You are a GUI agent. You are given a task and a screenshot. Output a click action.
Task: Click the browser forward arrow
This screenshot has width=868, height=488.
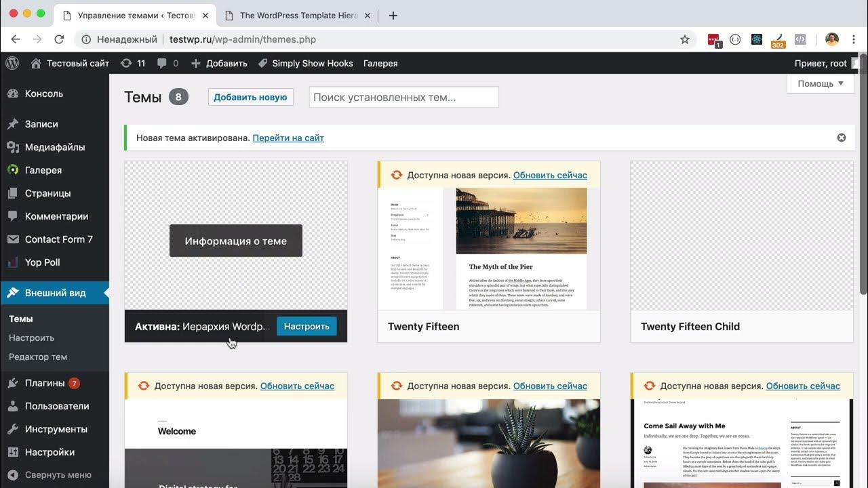[37, 39]
